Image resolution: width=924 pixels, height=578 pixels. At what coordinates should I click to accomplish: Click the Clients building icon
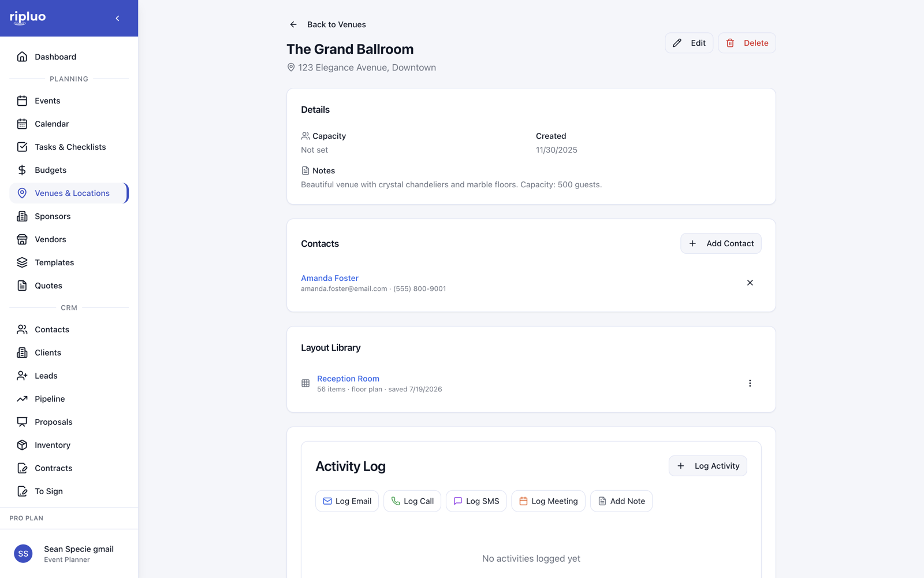22,353
